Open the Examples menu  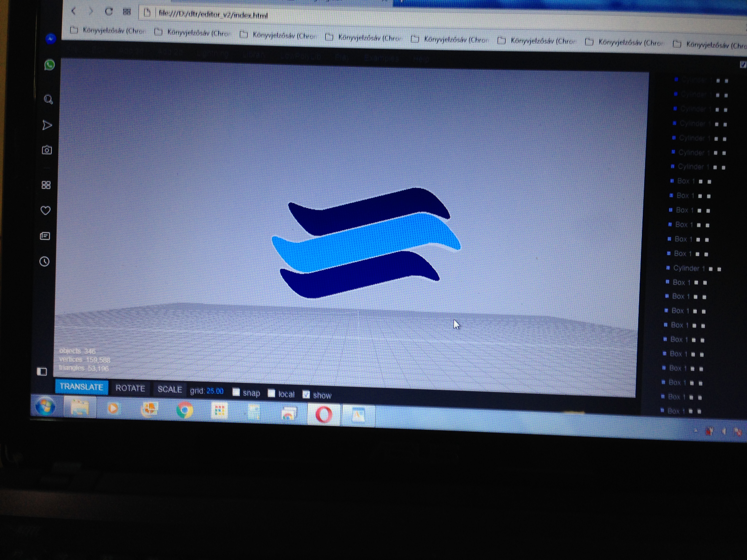[381, 58]
